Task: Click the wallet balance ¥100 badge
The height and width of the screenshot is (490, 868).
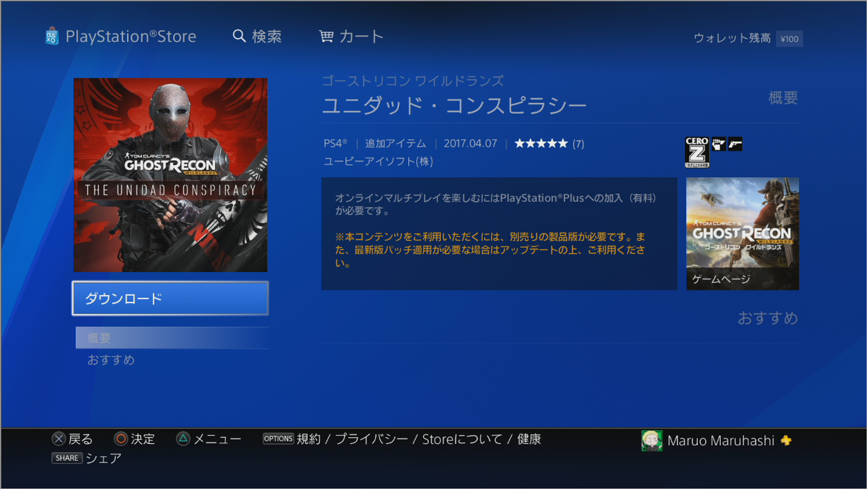Action: coord(789,39)
